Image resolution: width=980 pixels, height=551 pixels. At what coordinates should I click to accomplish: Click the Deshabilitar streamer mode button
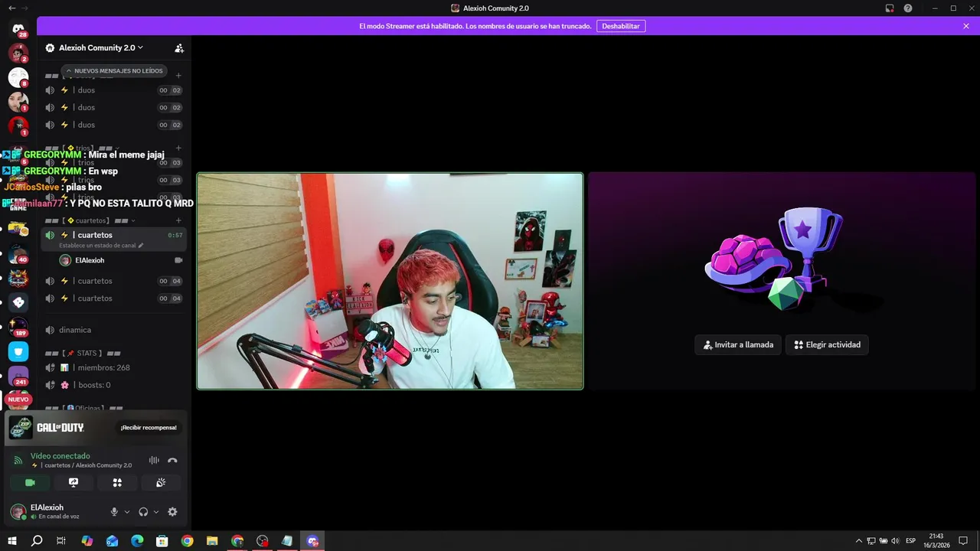click(x=620, y=26)
